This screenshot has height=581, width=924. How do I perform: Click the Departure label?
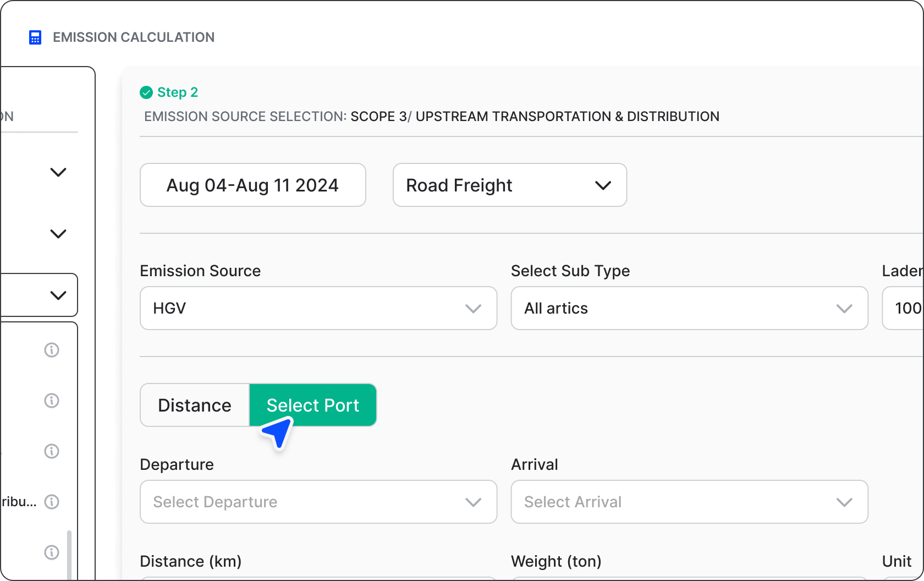[177, 464]
